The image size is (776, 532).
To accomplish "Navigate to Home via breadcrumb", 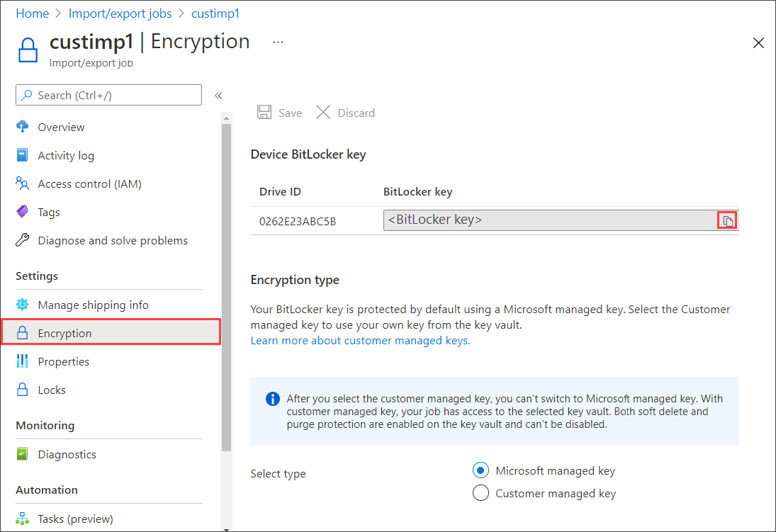I will (x=32, y=13).
